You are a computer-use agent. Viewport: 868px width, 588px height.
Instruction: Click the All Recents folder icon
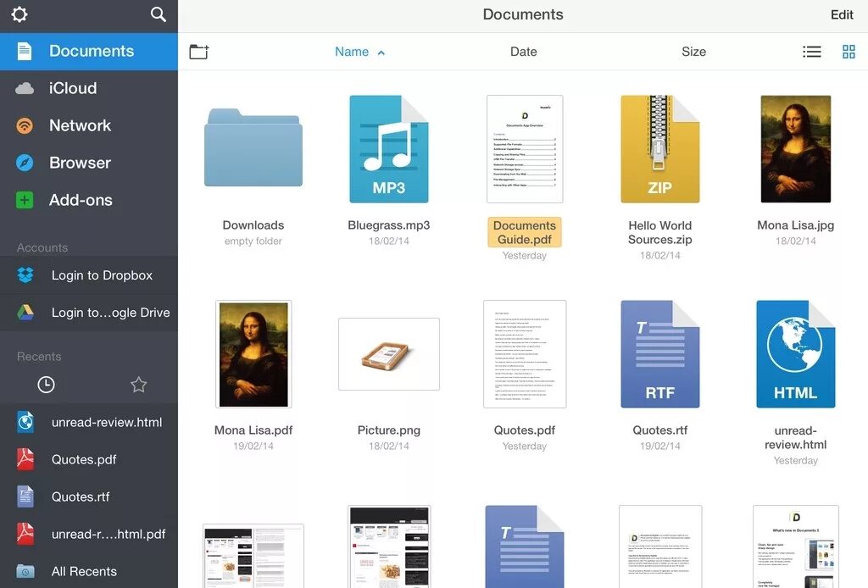tap(25, 571)
